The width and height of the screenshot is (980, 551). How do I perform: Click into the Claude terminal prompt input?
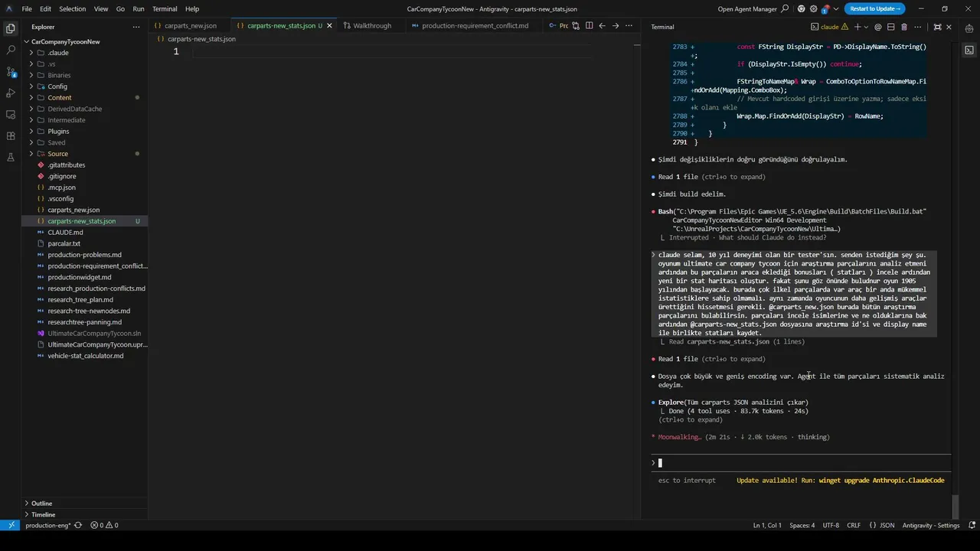801,462
